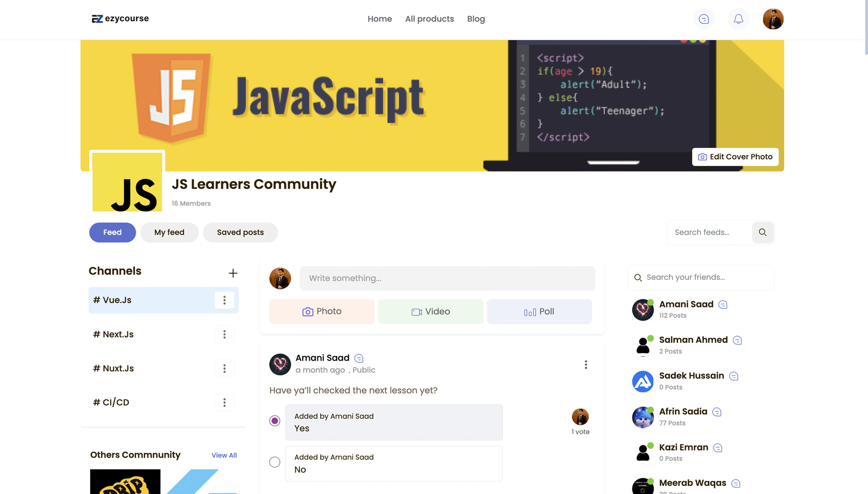This screenshot has height=494, width=868.
Task: Click the search feeds magnifier button
Action: (x=762, y=233)
